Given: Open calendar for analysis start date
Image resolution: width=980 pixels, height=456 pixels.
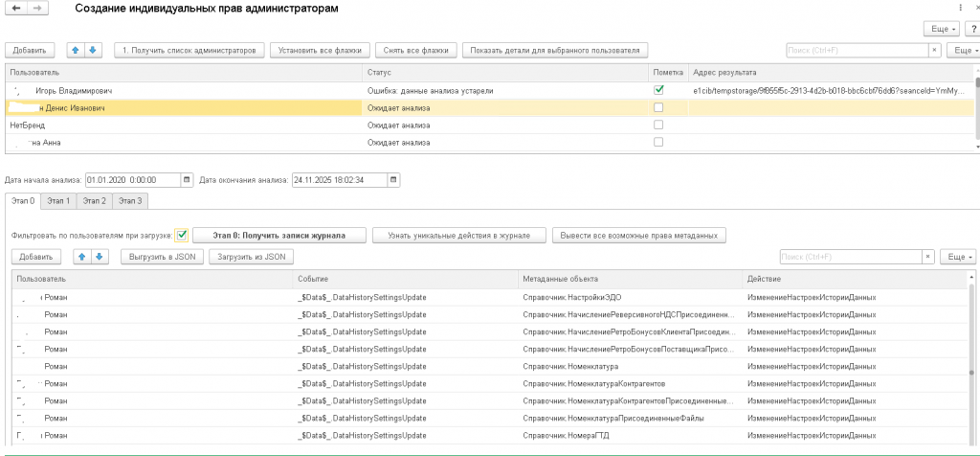Looking at the screenshot, I should tap(187, 179).
